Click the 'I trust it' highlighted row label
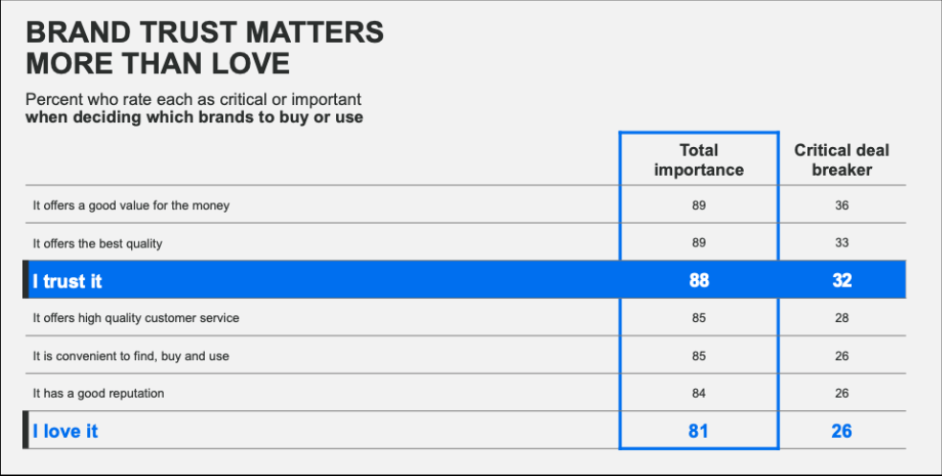942x476 pixels. 67,281
